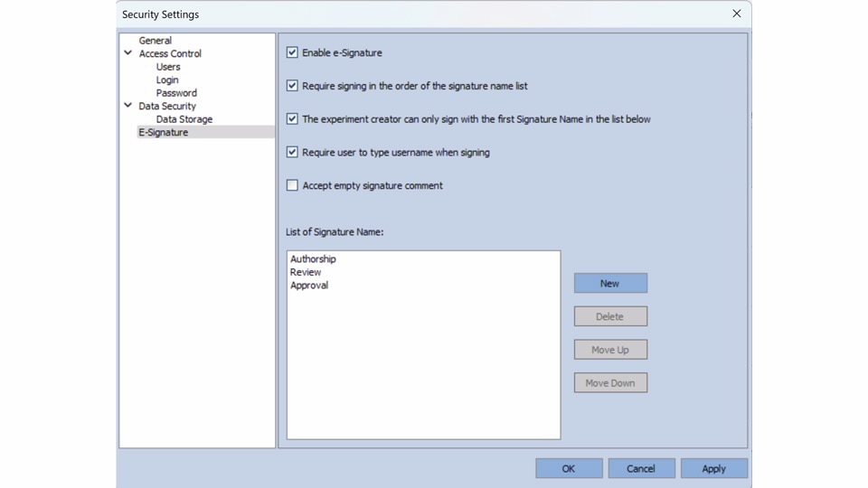868x488 pixels.
Task: Select General in the settings tree
Action: 155,41
